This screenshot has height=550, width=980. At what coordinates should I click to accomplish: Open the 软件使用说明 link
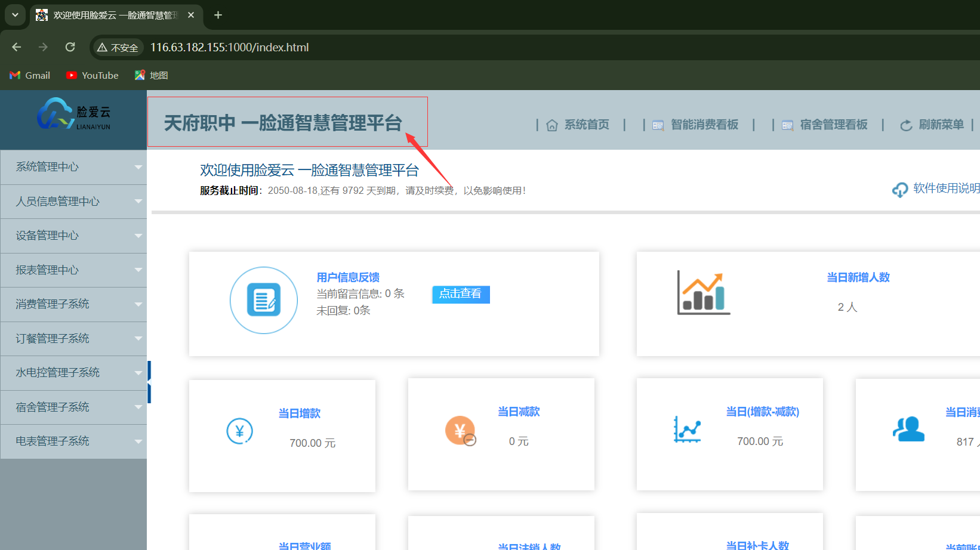pyautogui.click(x=947, y=189)
